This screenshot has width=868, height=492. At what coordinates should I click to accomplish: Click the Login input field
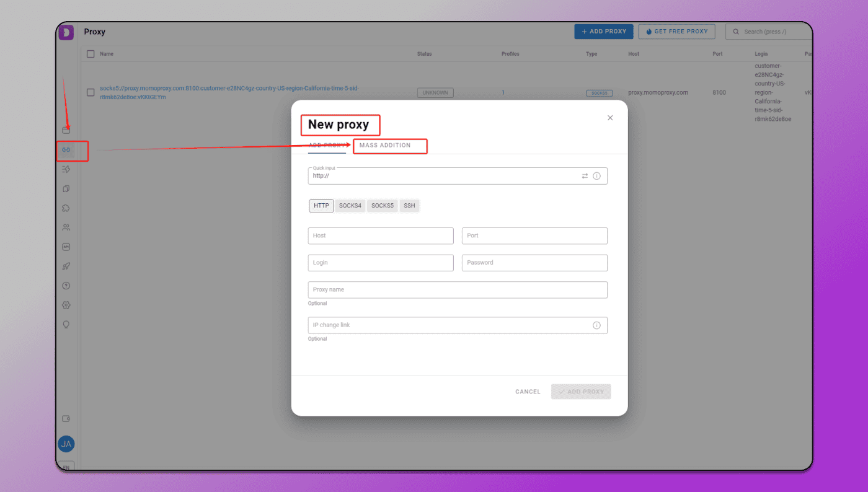[381, 263]
